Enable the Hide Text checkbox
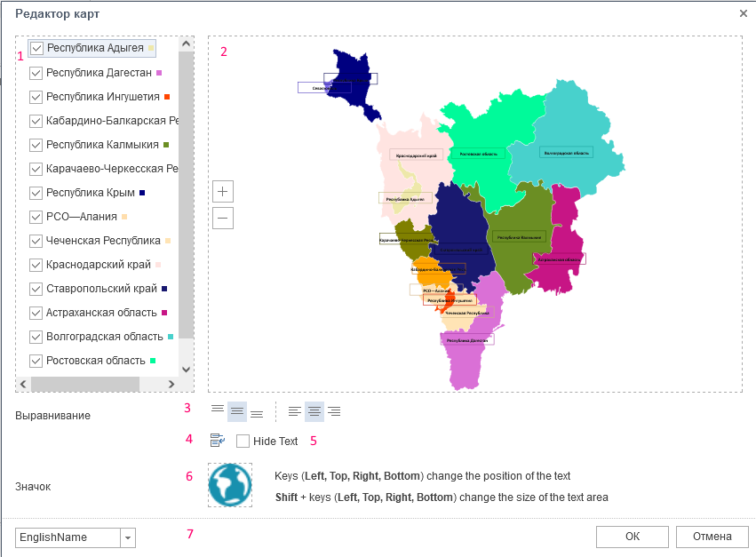The height and width of the screenshot is (557, 756). [x=243, y=441]
